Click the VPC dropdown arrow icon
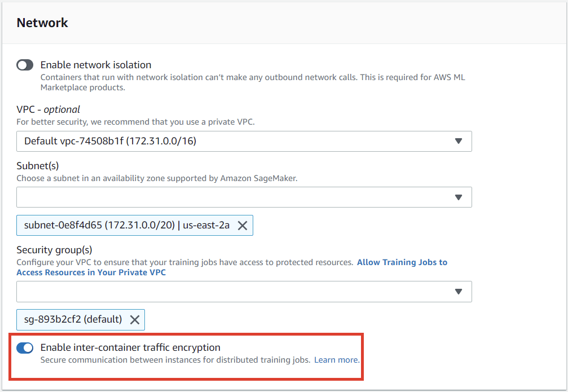 coord(459,142)
